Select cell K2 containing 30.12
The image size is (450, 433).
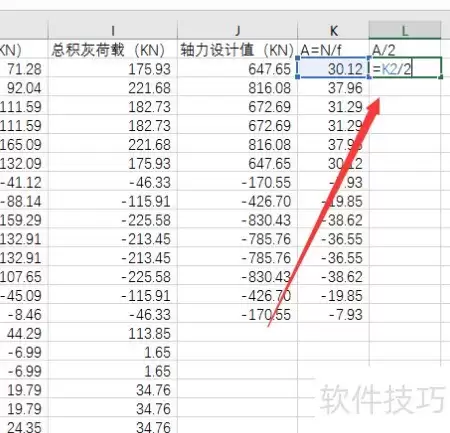click(333, 69)
